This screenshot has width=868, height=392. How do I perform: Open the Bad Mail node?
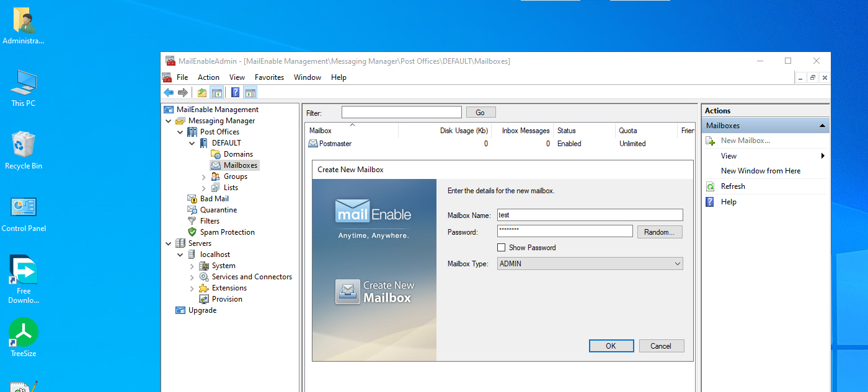pos(214,199)
